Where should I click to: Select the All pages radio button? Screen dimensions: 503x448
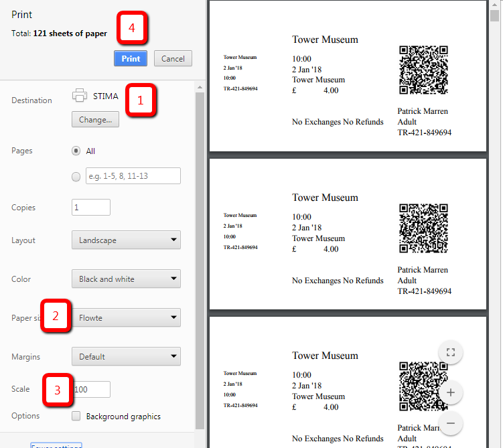[x=76, y=151]
